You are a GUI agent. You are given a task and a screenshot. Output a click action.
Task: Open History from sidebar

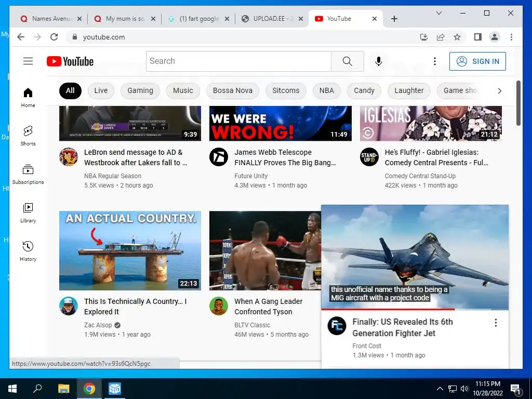pos(28,251)
